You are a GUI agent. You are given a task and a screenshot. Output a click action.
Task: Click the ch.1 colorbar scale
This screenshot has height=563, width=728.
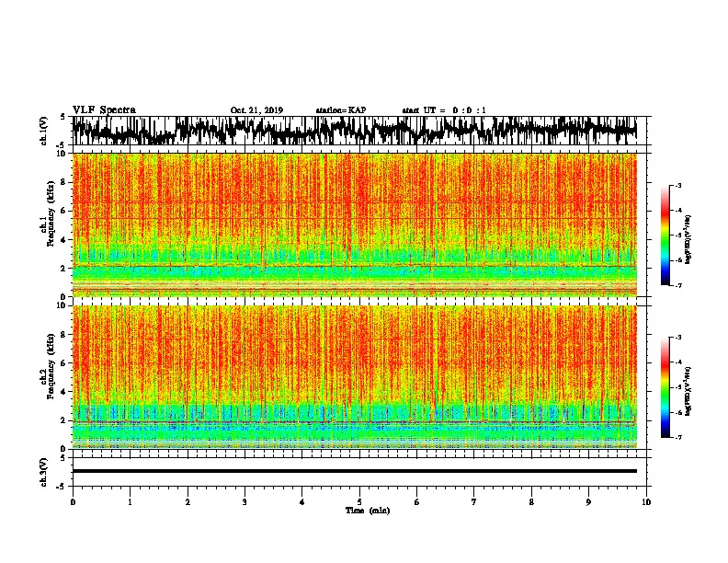(665, 236)
